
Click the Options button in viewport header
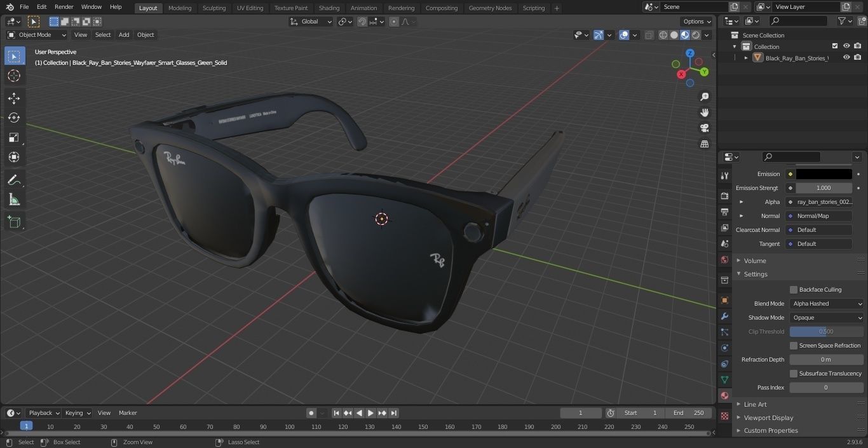696,22
